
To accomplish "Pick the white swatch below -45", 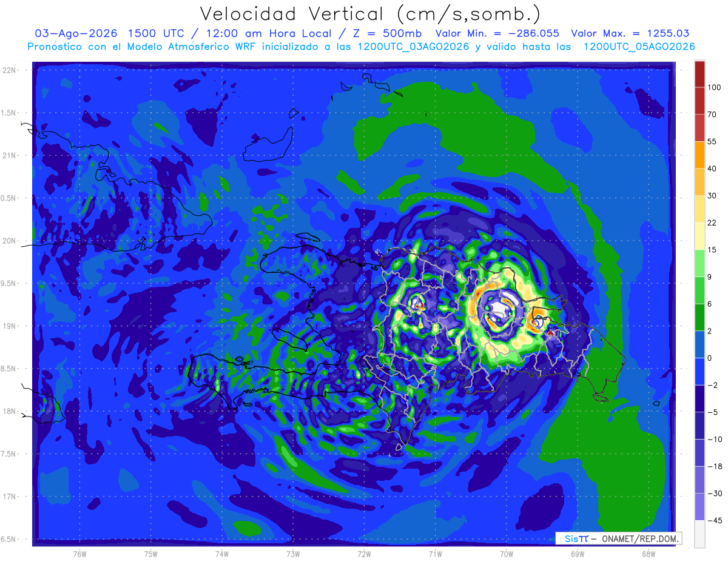I will pyautogui.click(x=699, y=534).
